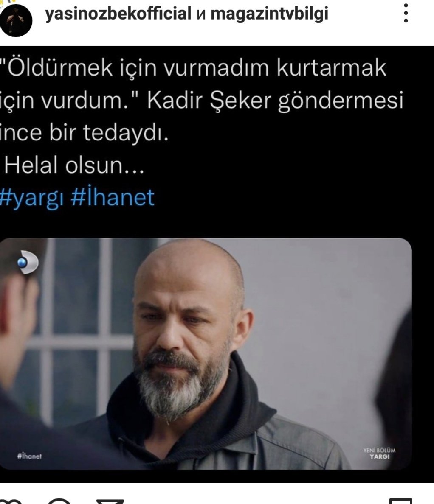434x504 pixels.
Task: Follow the blue #İhanet hashtag under the tweet
Action: coord(113,196)
